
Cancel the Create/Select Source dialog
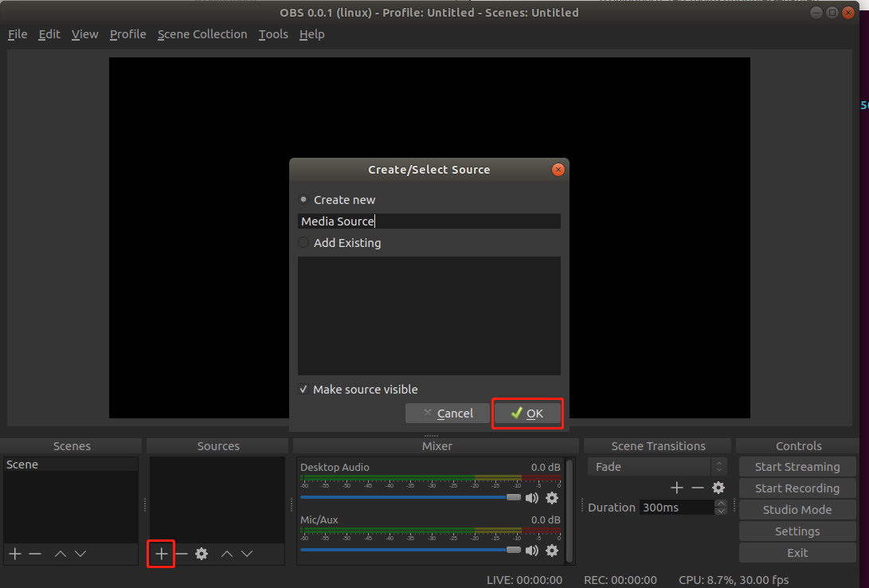(x=448, y=414)
